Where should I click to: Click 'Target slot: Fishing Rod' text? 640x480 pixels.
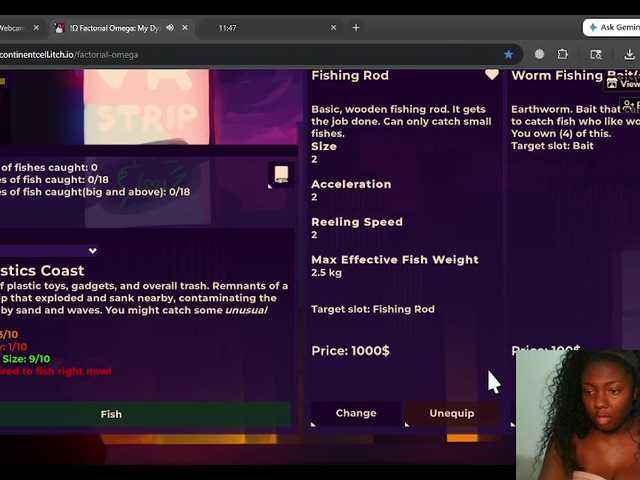click(373, 309)
